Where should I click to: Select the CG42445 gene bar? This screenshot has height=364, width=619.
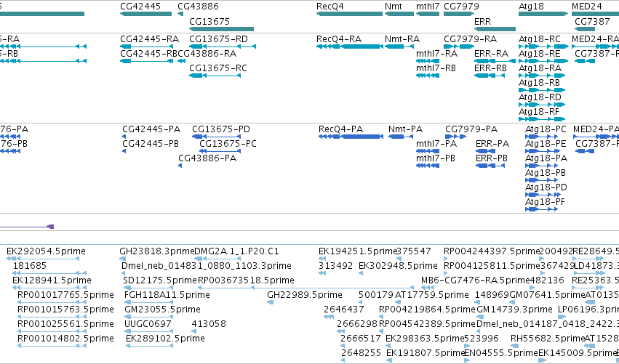(x=145, y=14)
